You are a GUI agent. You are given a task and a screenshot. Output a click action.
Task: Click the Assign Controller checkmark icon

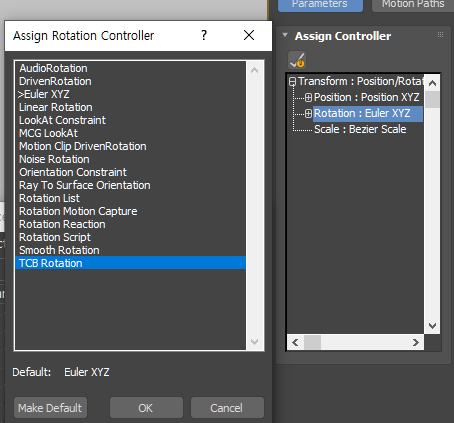[297, 60]
